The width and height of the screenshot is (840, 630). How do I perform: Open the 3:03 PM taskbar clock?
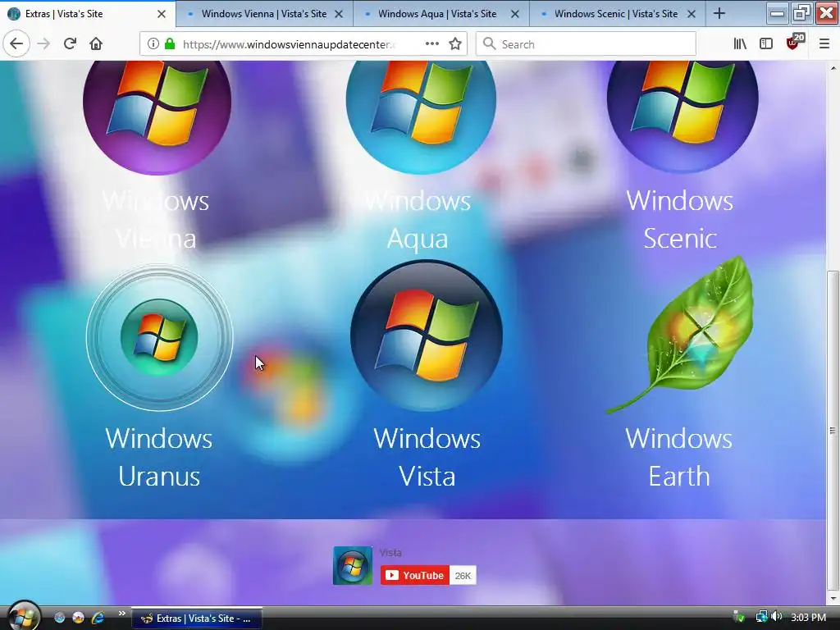click(x=808, y=617)
